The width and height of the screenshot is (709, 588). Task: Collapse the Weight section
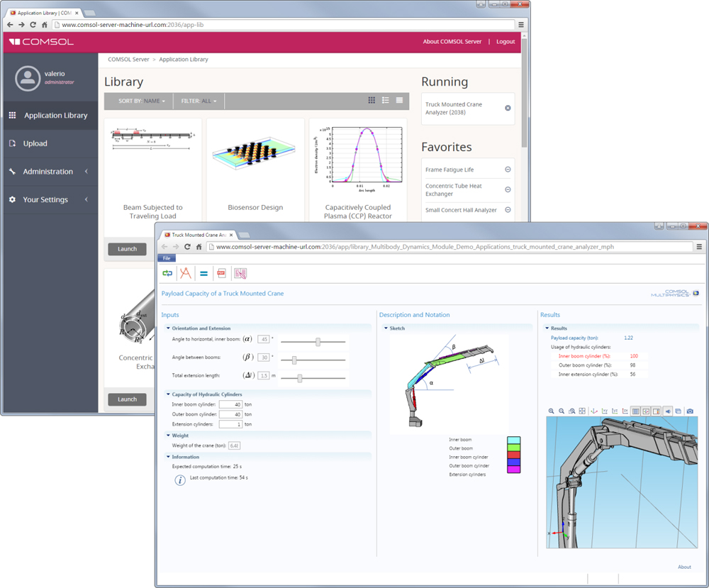[168, 435]
